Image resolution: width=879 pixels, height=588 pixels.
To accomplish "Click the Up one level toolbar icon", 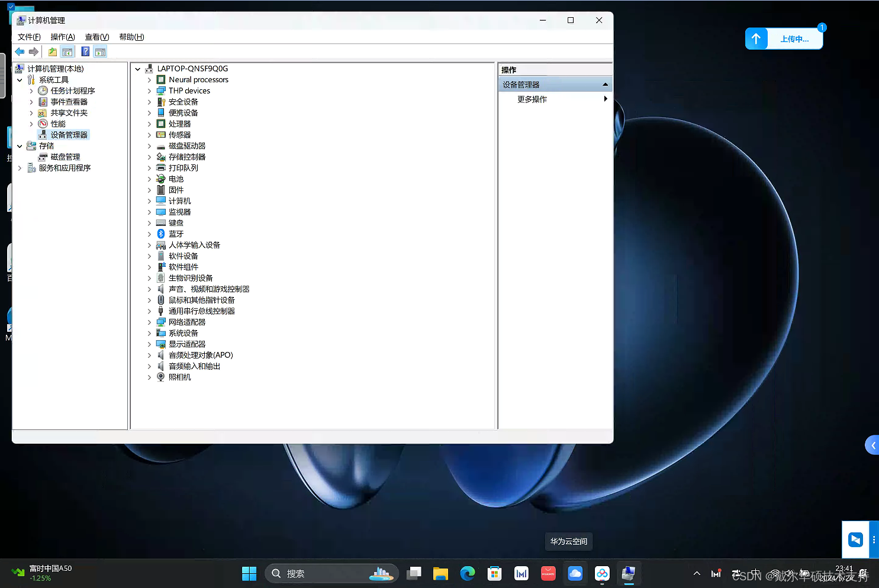I will 53,51.
